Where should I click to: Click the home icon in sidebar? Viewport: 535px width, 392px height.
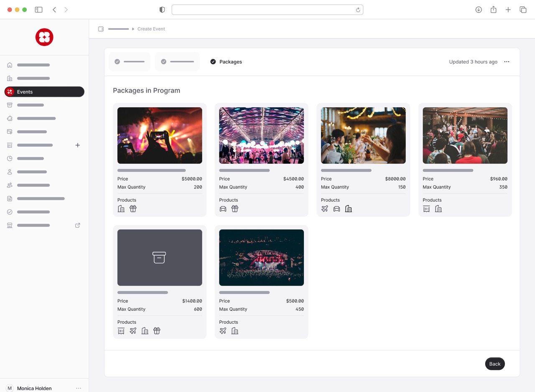10,65
